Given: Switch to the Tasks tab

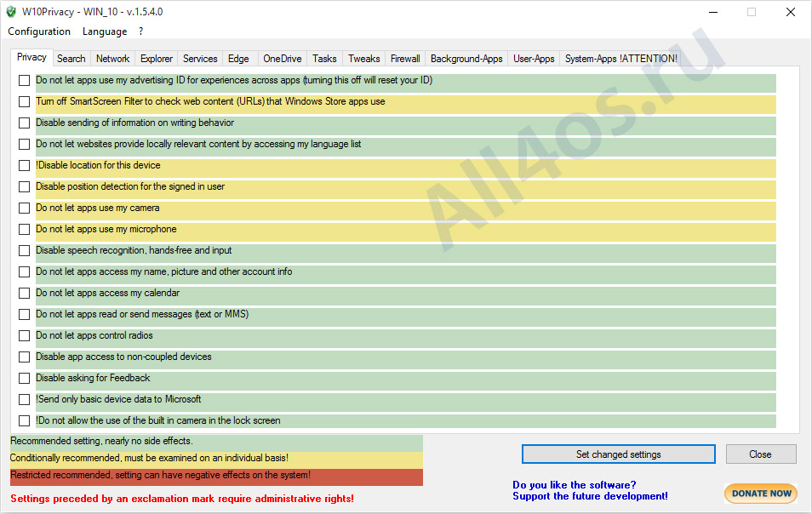Looking at the screenshot, I should pos(324,59).
